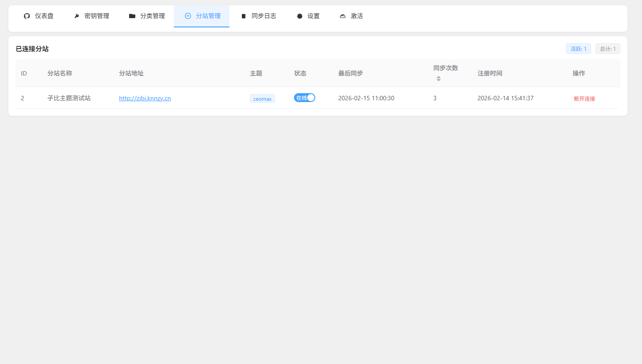The width and height of the screenshot is (642, 364).
Task: Click the GitHub icon beside 仪表盘
Action: [27, 16]
